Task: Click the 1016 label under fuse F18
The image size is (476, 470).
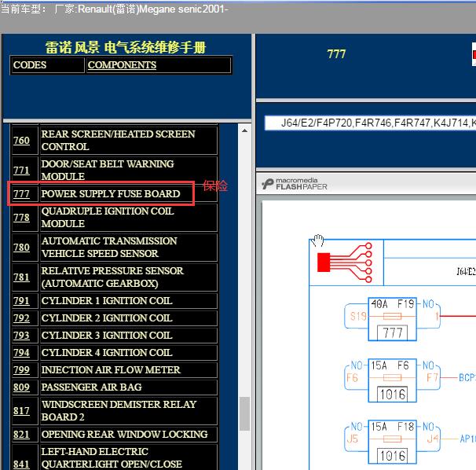Action: pyautogui.click(x=393, y=456)
